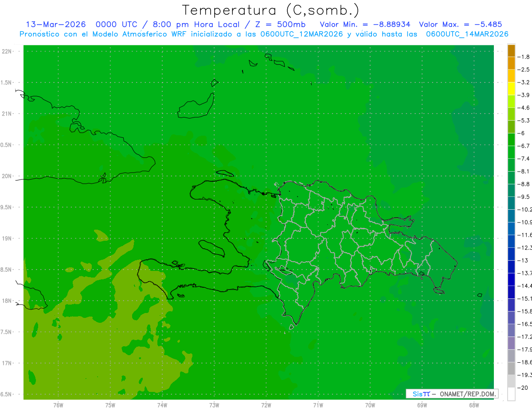Click the 'ONAMET/REP.DOM.' credit label
This screenshot has height=411, width=532.
(468, 394)
